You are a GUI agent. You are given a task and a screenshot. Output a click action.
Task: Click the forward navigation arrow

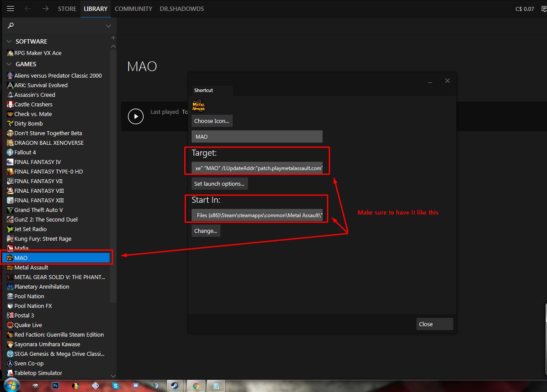45,9
